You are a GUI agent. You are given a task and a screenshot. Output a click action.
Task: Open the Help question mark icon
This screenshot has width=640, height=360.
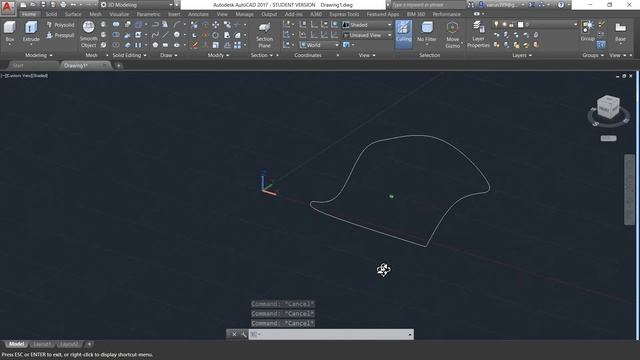561,5
